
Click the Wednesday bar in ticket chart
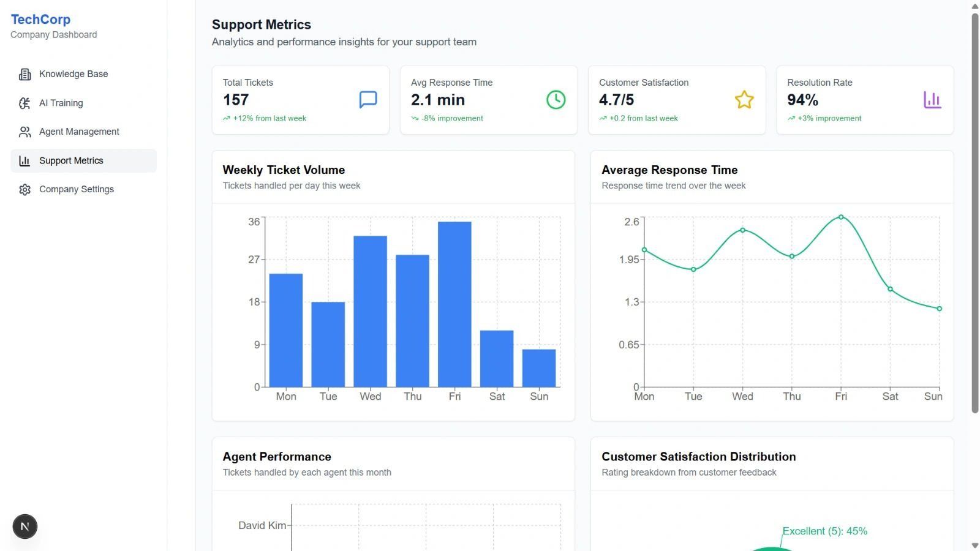370,311
